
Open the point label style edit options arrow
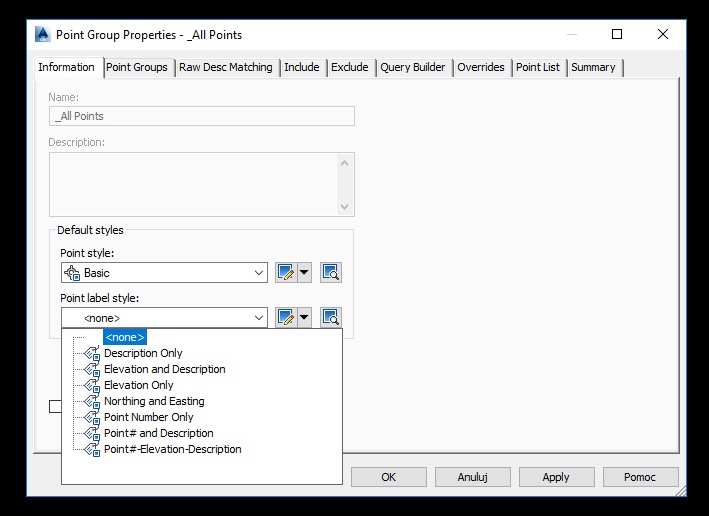coord(304,317)
